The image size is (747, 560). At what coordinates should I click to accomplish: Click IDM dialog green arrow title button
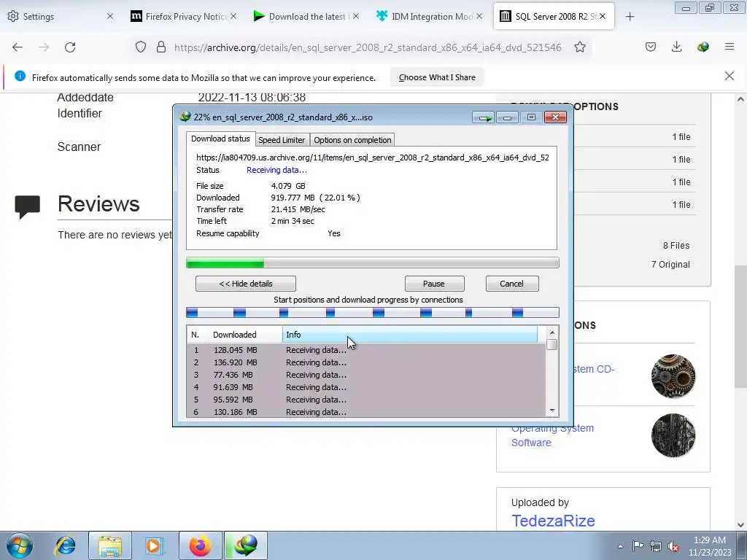tap(484, 117)
